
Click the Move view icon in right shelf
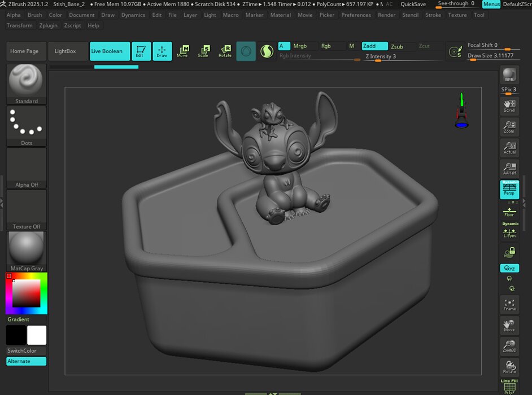click(x=509, y=326)
